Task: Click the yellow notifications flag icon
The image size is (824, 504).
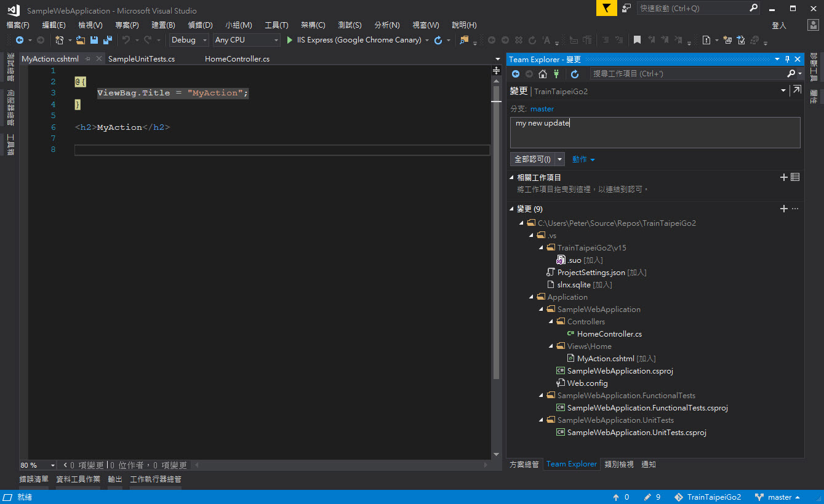Action: click(607, 8)
